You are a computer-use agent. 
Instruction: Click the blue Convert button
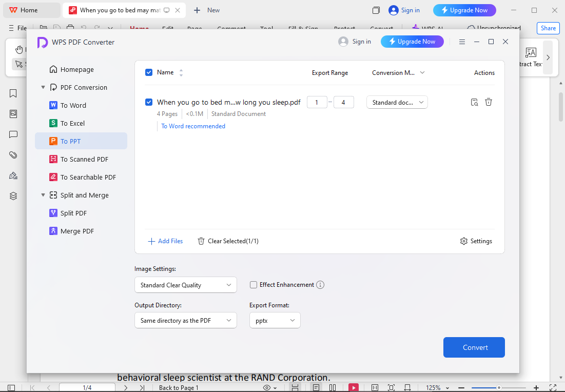[x=474, y=347]
